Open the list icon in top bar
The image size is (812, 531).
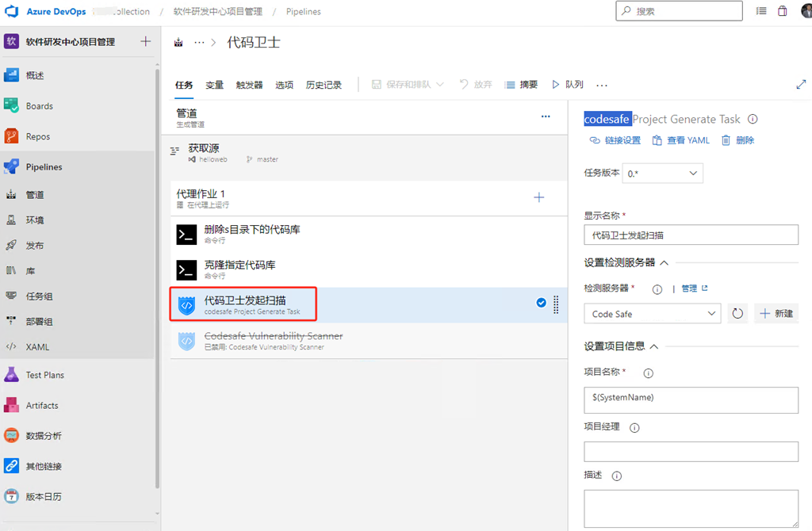tap(760, 11)
